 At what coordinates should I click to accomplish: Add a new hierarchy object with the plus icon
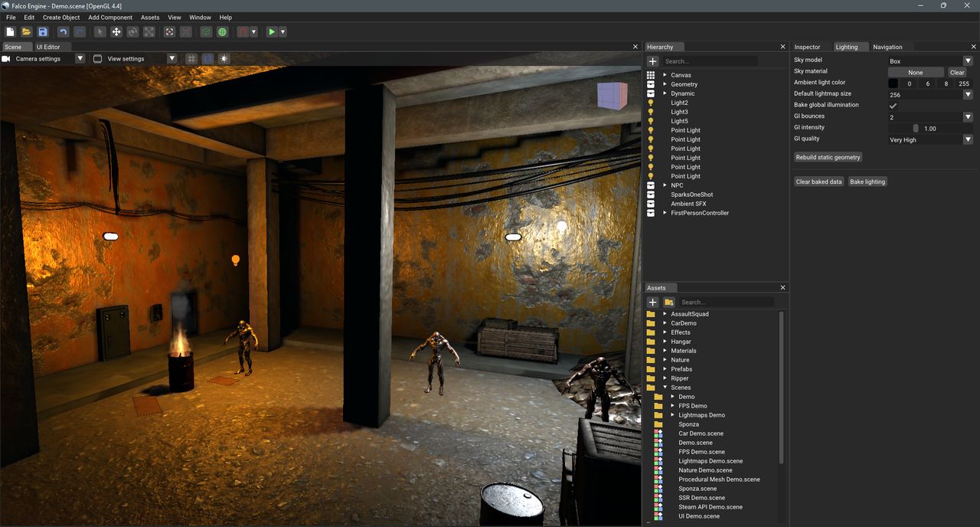652,61
